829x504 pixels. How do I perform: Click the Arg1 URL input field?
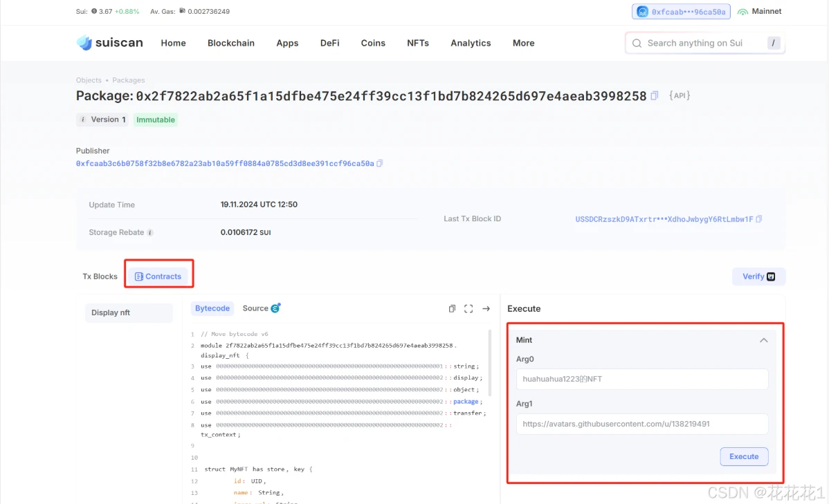[641, 424]
